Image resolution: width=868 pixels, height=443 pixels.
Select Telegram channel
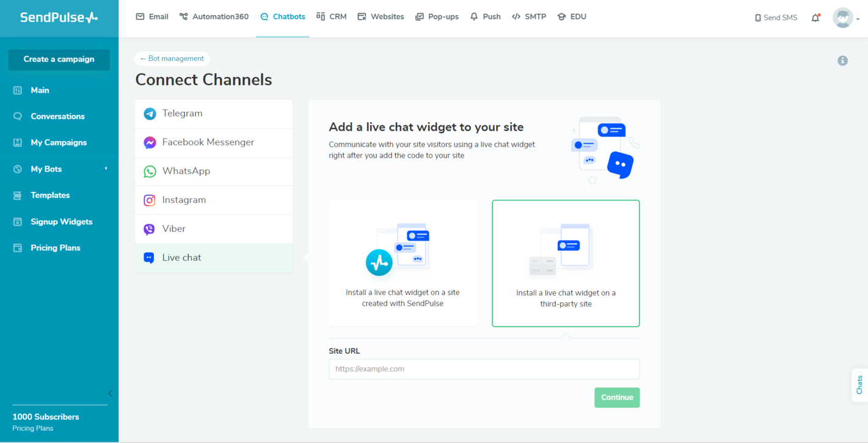214,114
